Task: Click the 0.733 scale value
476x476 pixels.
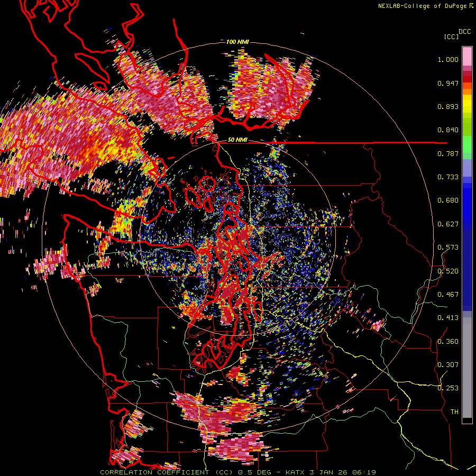Action: (x=448, y=177)
